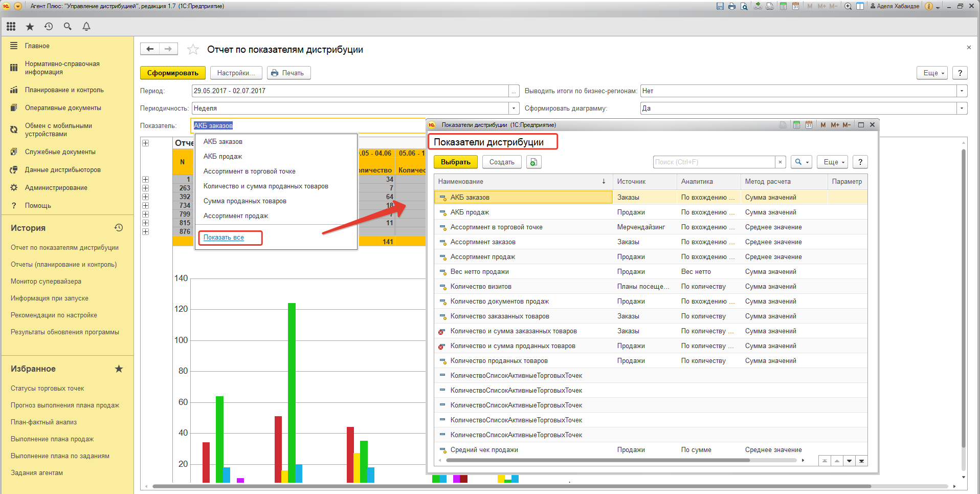980x494 pixels.
Task: Open the favorites star in the tools panel
Action: [30, 26]
